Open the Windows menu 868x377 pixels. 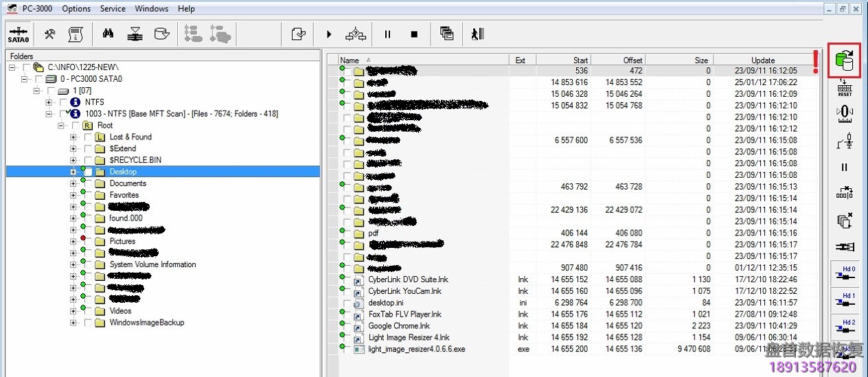point(151,9)
